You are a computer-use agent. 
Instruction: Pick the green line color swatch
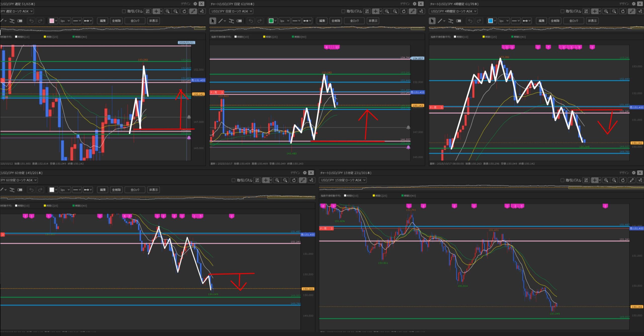click(x=271, y=21)
